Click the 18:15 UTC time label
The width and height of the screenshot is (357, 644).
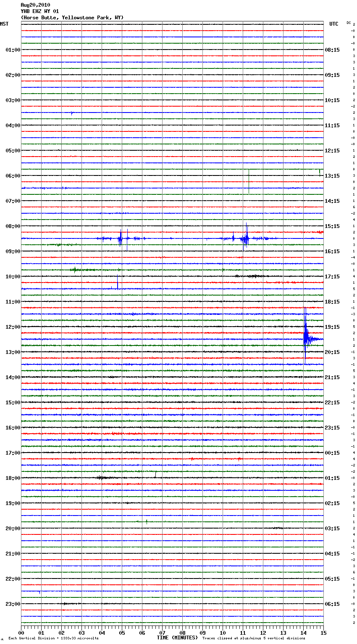pos(332,302)
